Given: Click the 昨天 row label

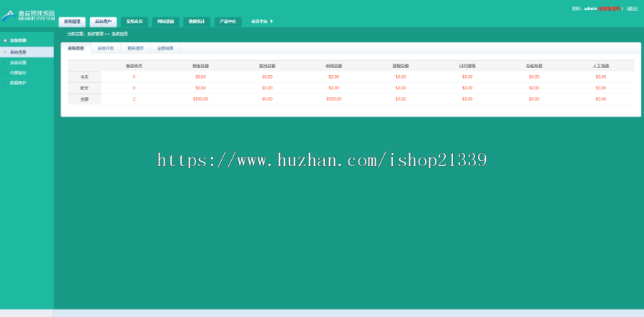Looking at the screenshot, I should tap(84, 88).
